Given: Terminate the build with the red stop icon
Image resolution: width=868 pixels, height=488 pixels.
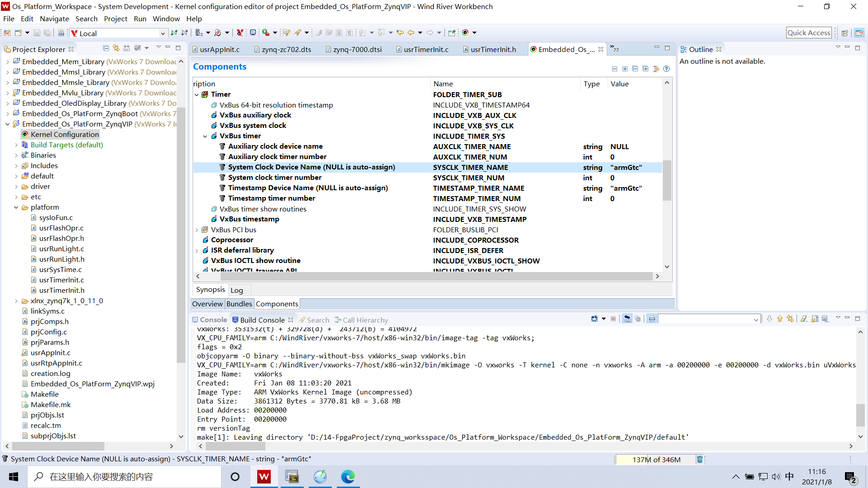Looking at the screenshot, I should [613, 319].
